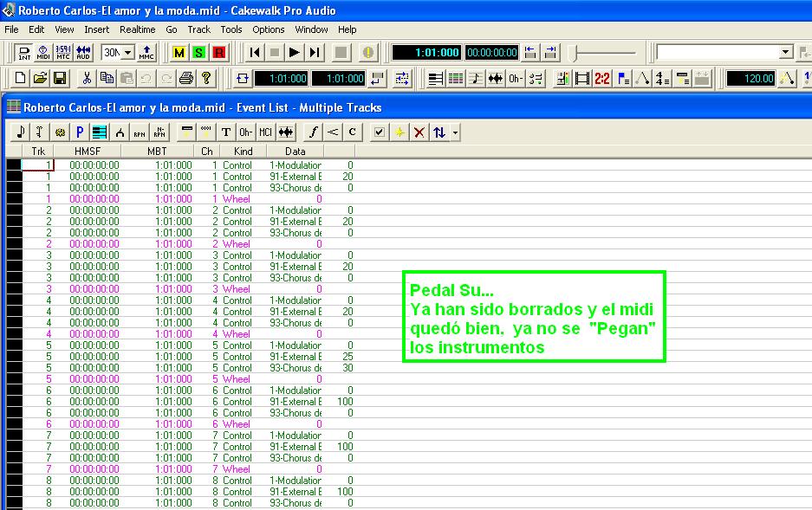Open help with the question mark icon

(x=206, y=78)
